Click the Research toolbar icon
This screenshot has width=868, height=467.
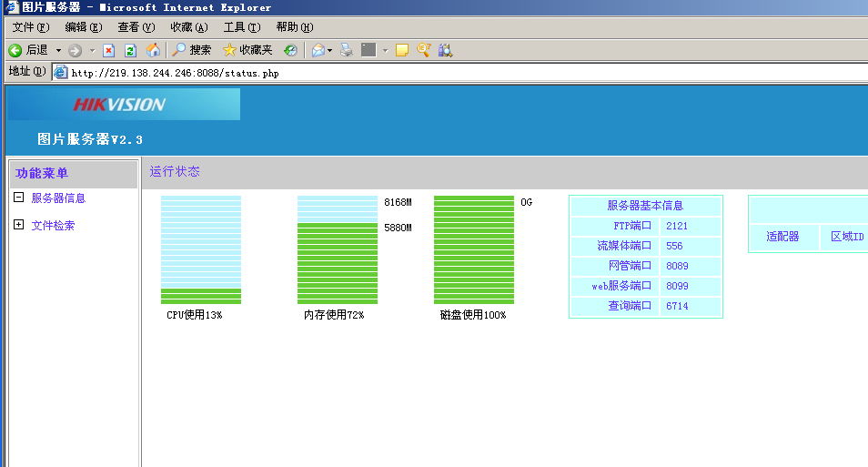[445, 50]
